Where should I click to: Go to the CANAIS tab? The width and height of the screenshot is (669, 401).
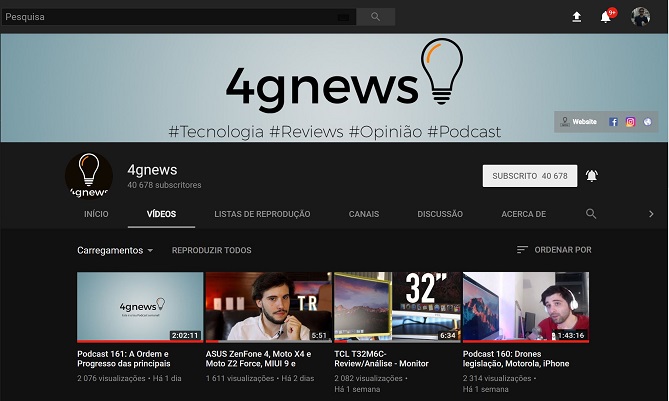coord(364,214)
